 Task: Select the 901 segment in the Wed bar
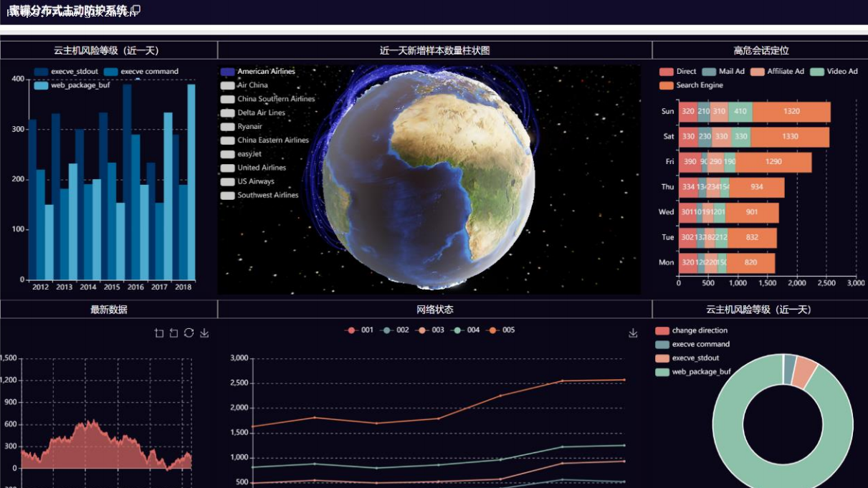tap(752, 212)
